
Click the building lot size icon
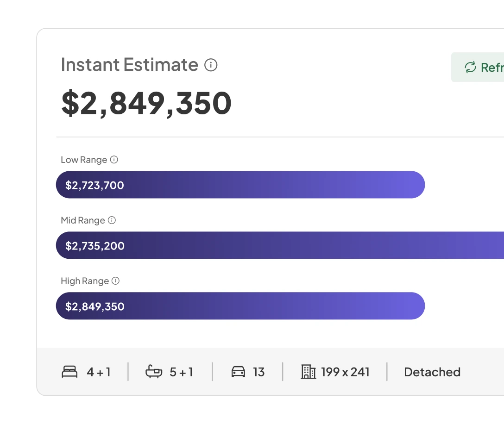pyautogui.click(x=308, y=372)
